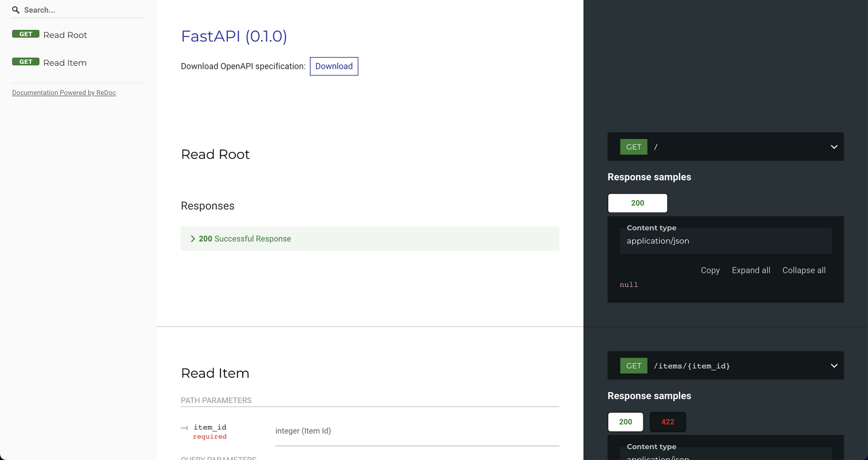Click the GET badge beside Read Root
Image resolution: width=868 pixels, height=460 pixels.
click(26, 34)
